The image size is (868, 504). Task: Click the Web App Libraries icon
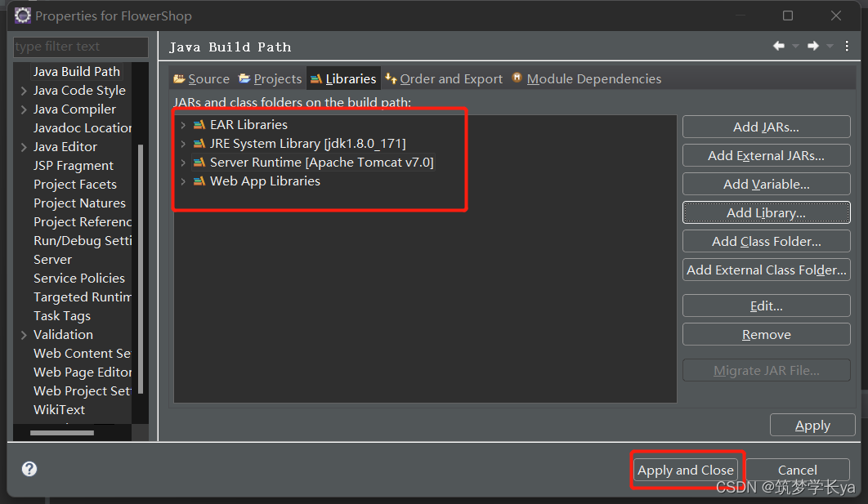click(199, 181)
